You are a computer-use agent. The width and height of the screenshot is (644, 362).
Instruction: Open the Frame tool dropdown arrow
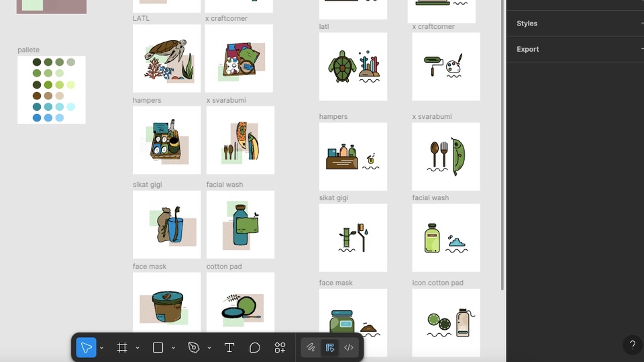138,348
